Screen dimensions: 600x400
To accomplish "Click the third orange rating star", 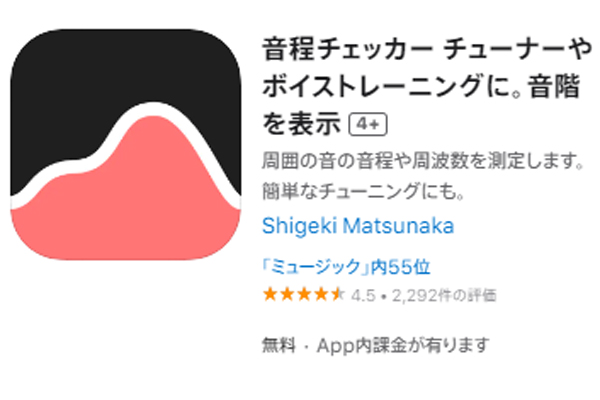I will pos(304,294).
